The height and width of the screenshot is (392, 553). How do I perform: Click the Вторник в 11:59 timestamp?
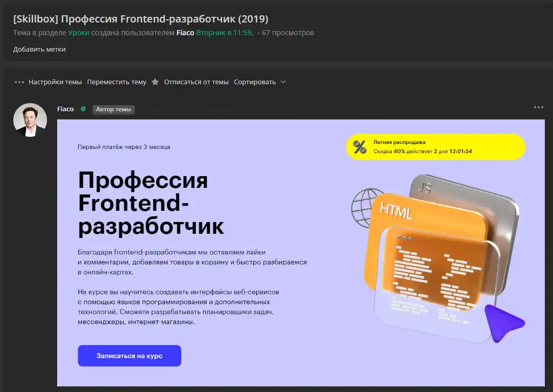pyautogui.click(x=225, y=33)
